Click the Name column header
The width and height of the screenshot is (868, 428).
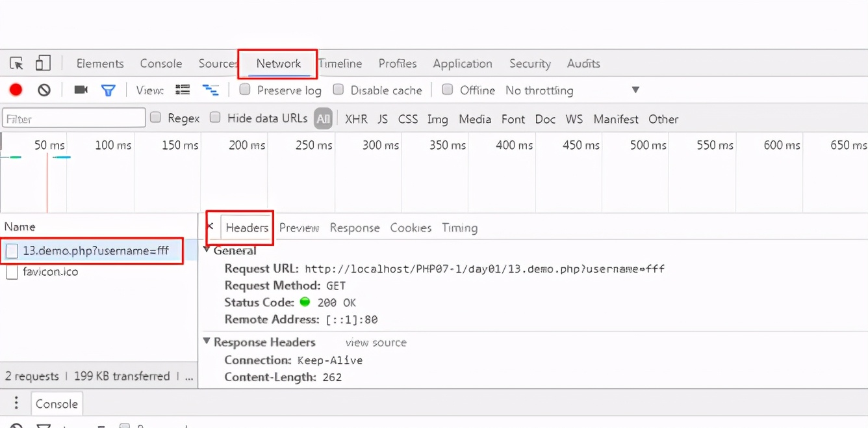19,226
